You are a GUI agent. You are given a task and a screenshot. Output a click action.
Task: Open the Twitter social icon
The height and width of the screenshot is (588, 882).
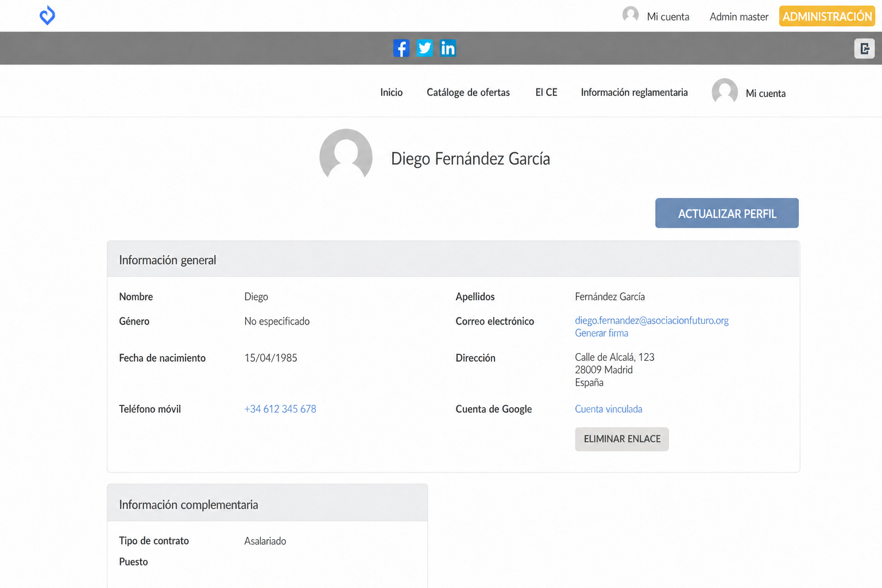pos(425,48)
